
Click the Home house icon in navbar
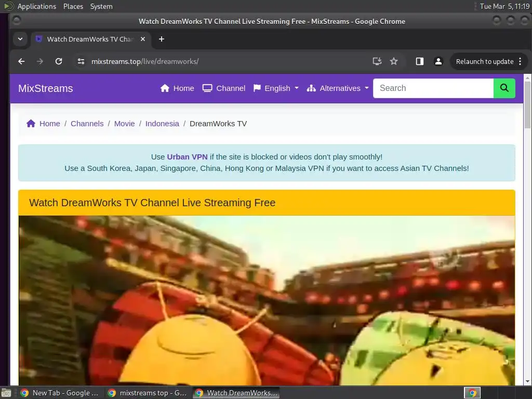(x=165, y=88)
